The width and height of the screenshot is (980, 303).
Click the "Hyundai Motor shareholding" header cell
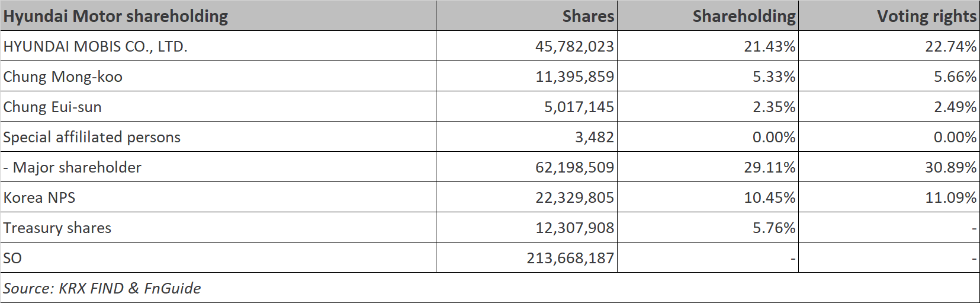point(115,16)
